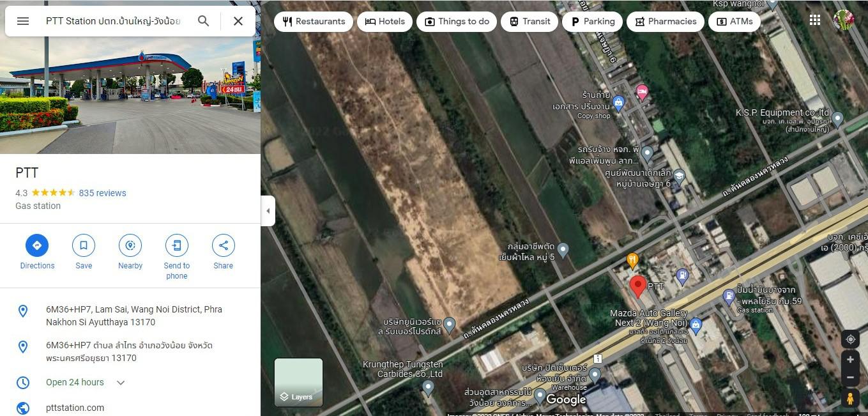
Task: Click the PTT Station search box
Action: point(113,21)
